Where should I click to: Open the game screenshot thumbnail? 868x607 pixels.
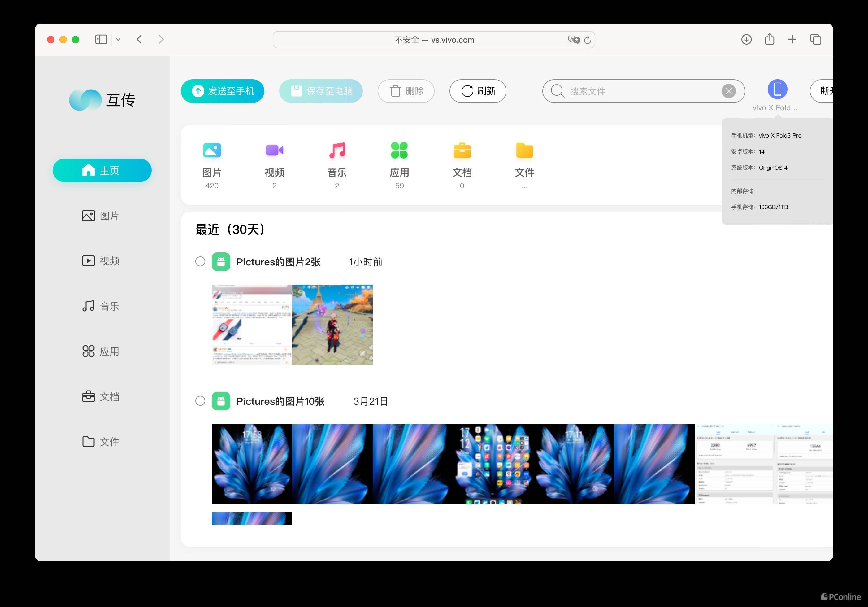coord(332,325)
